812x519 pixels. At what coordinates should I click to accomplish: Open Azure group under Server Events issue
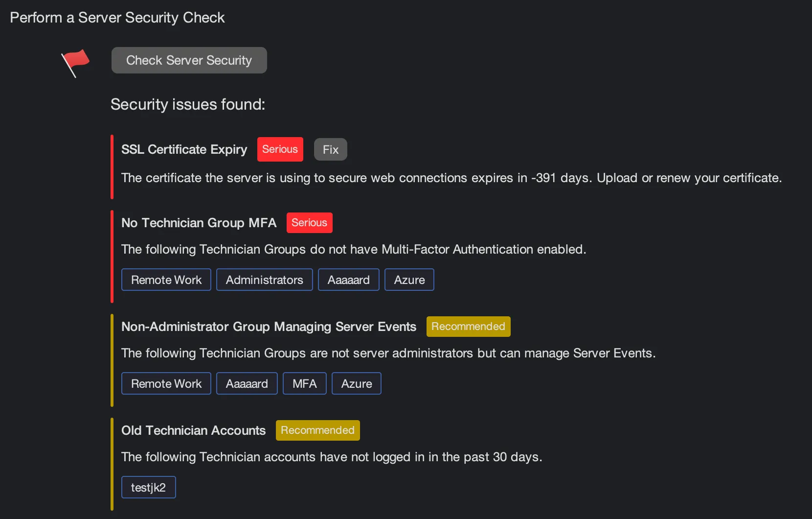pos(356,383)
